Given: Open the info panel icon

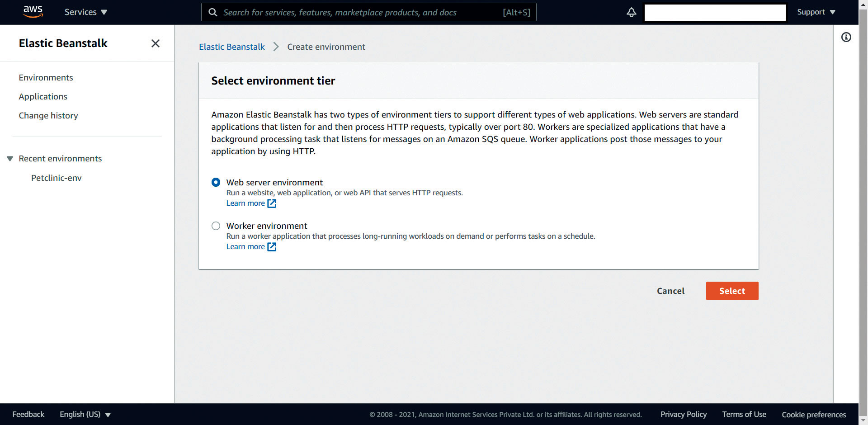Looking at the screenshot, I should point(846,37).
